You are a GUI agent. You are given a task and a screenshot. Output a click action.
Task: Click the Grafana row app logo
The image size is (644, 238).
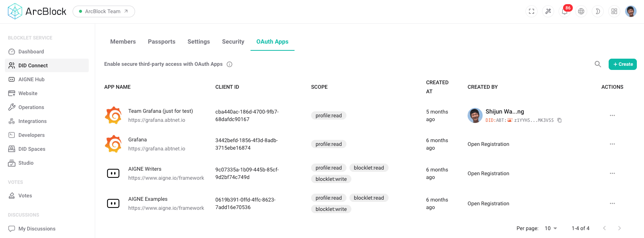coord(113,144)
